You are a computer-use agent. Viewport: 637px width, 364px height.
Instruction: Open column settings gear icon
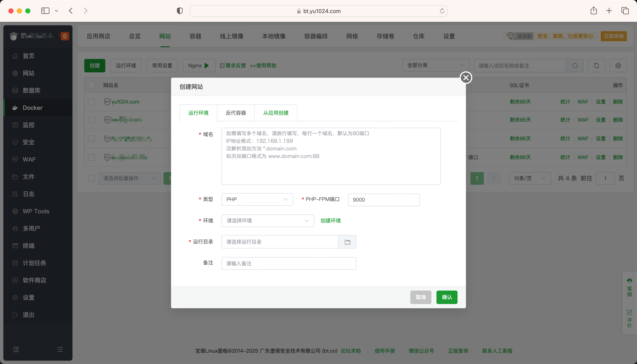coord(618,65)
